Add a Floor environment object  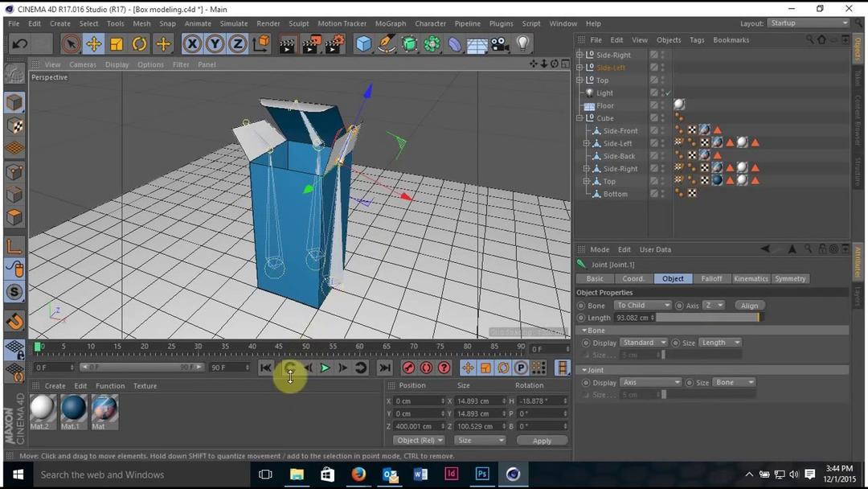click(477, 43)
